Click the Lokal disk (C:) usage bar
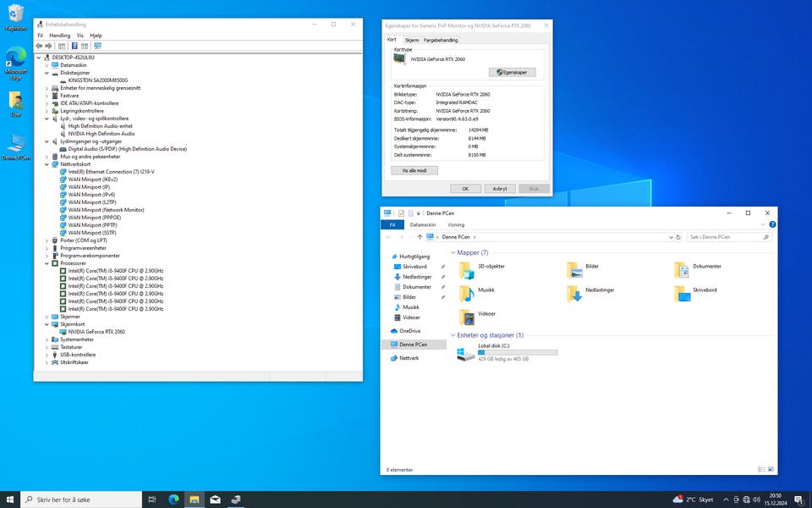Image resolution: width=812 pixels, height=508 pixels. (x=518, y=352)
